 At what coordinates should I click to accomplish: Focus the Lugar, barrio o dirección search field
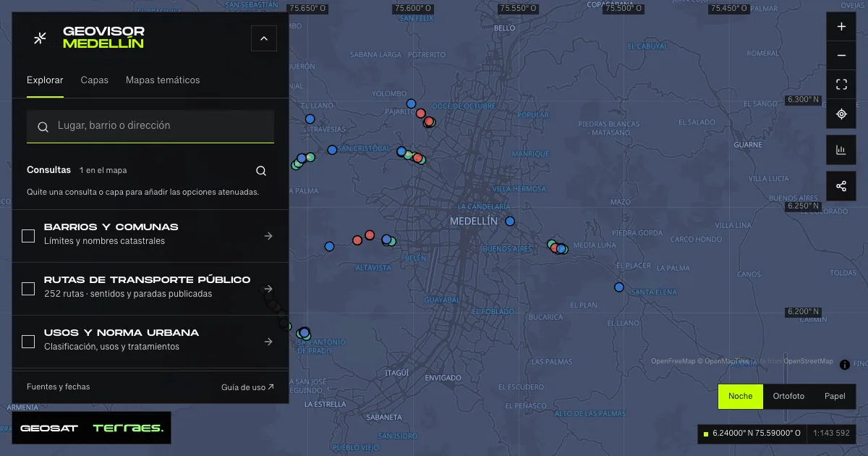(x=150, y=126)
